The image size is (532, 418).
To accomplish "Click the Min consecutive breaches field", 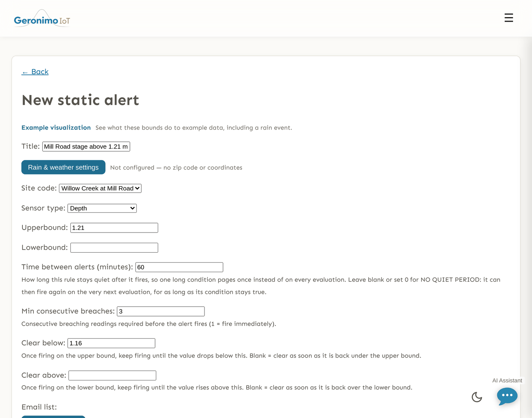I will [x=161, y=311].
